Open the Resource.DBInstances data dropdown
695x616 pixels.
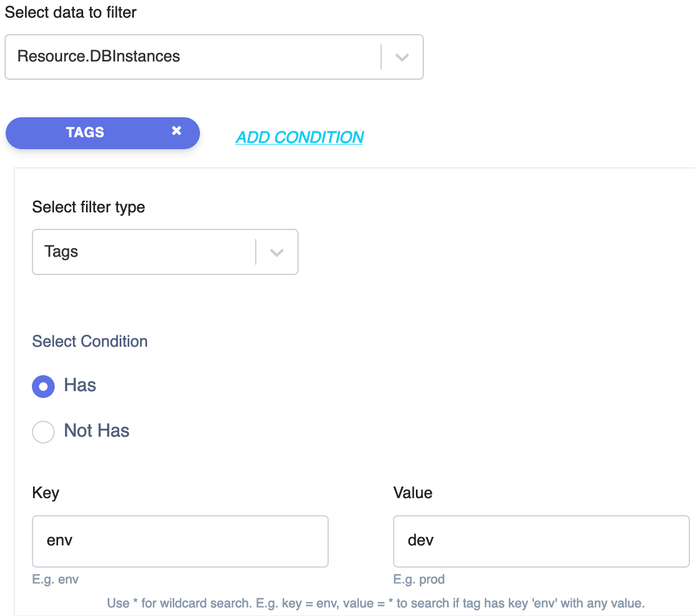click(214, 57)
